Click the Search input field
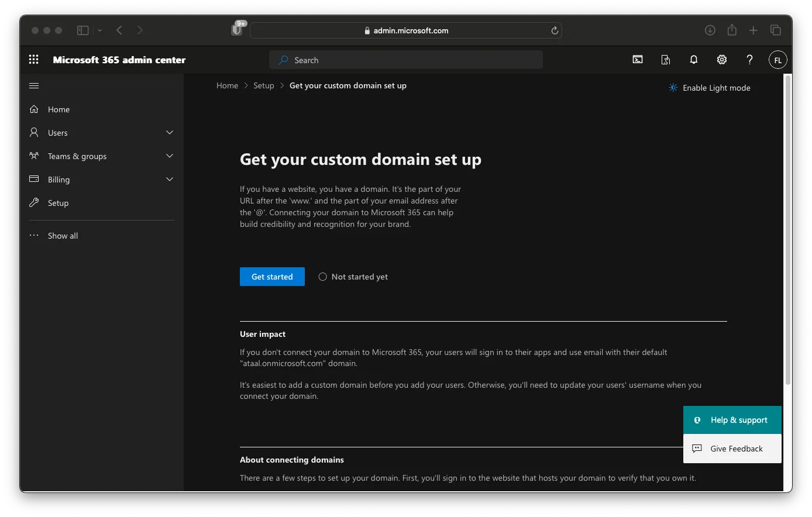The width and height of the screenshot is (812, 517). tap(406, 60)
